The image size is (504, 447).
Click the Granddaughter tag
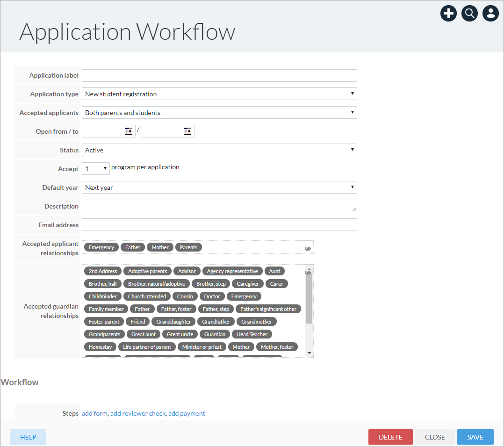173,321
